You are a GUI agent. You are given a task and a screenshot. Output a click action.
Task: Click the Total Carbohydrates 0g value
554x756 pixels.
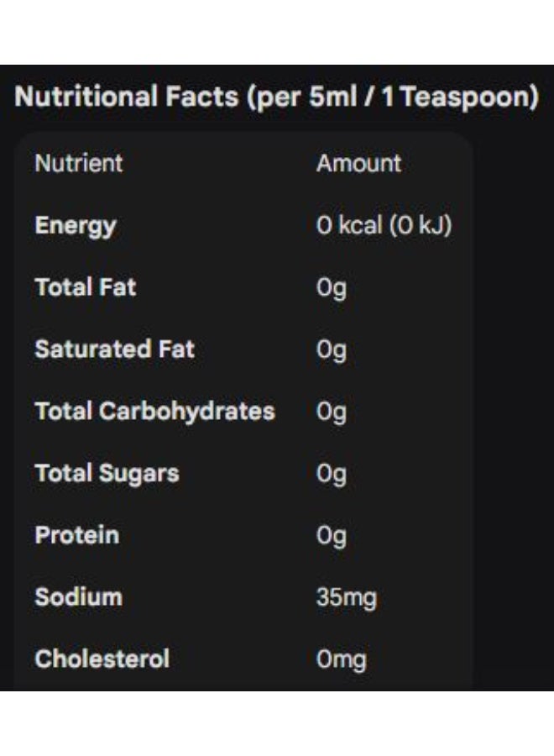(332, 413)
